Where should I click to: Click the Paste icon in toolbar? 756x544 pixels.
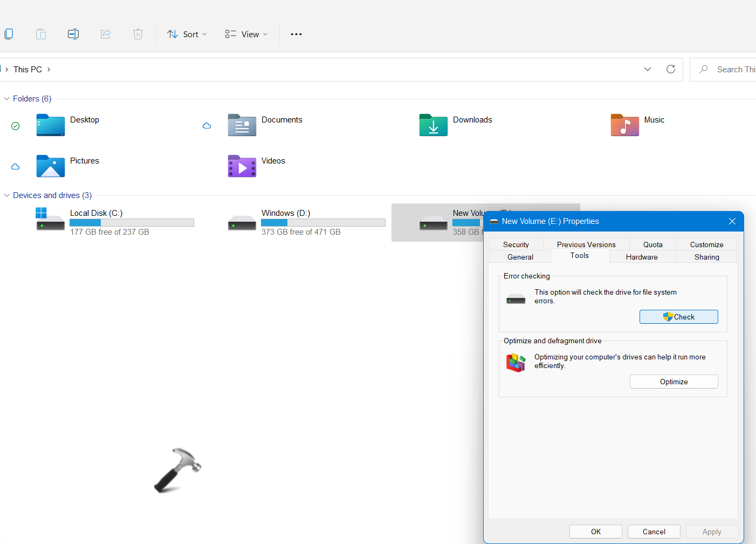click(41, 34)
